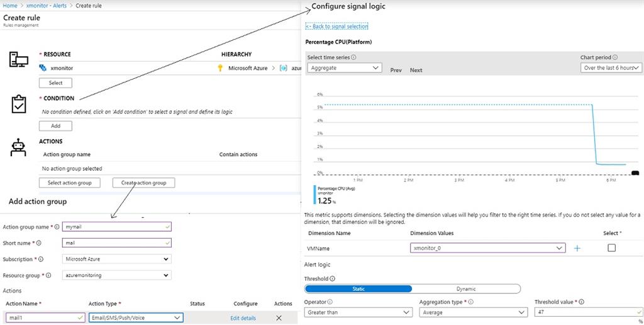This screenshot has width=644, height=325.
Task: Click the Percentage CPU(Platform) heading
Action: click(x=339, y=42)
